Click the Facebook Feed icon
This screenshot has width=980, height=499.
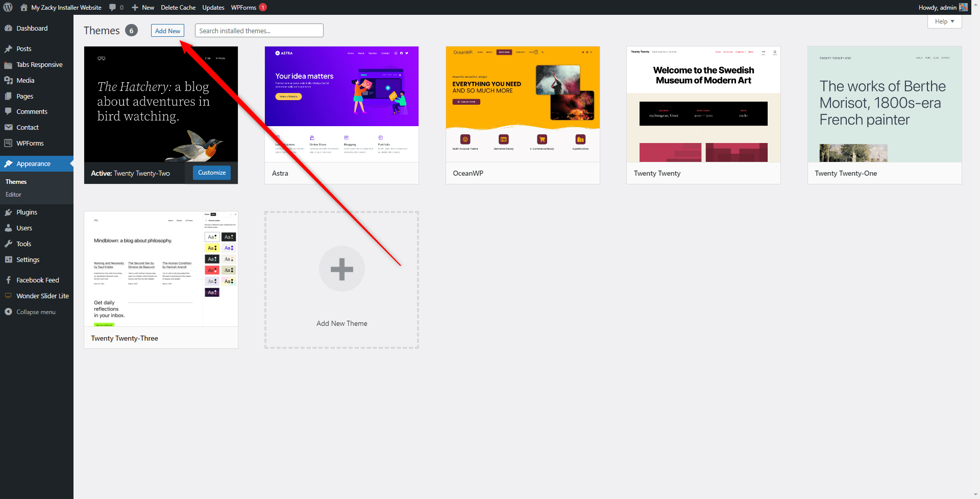point(8,280)
